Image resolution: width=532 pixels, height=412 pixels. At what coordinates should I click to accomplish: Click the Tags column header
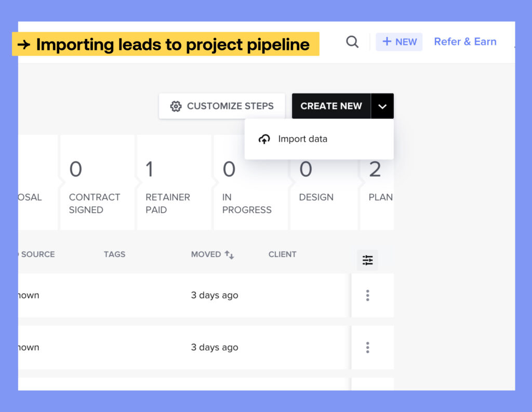114,255
